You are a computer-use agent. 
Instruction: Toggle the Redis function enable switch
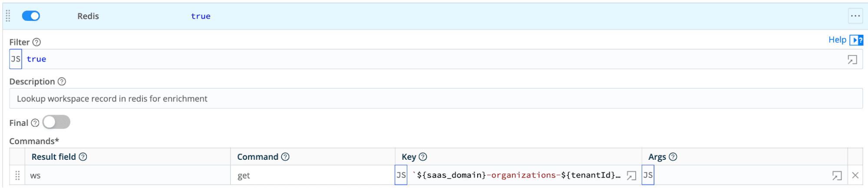coord(31,16)
